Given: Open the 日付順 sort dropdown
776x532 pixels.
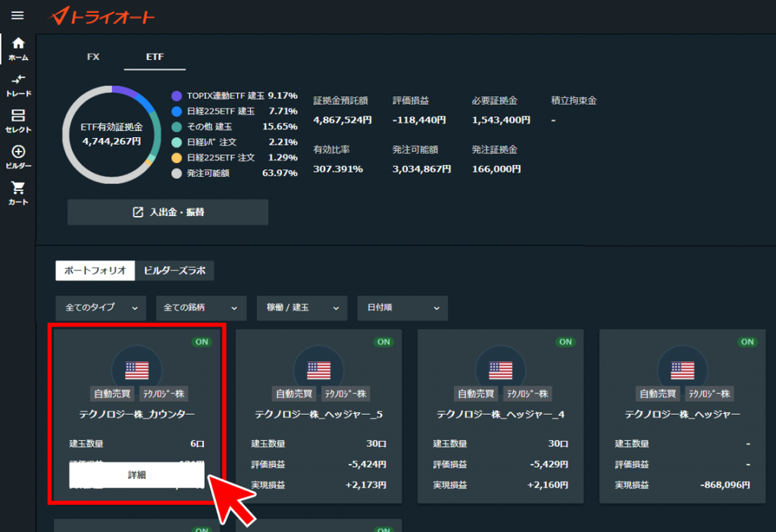Looking at the screenshot, I should point(403,308).
